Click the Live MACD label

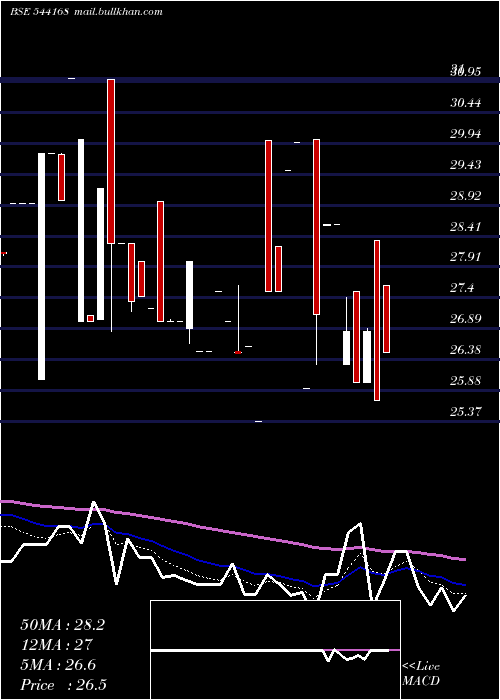click(x=421, y=674)
